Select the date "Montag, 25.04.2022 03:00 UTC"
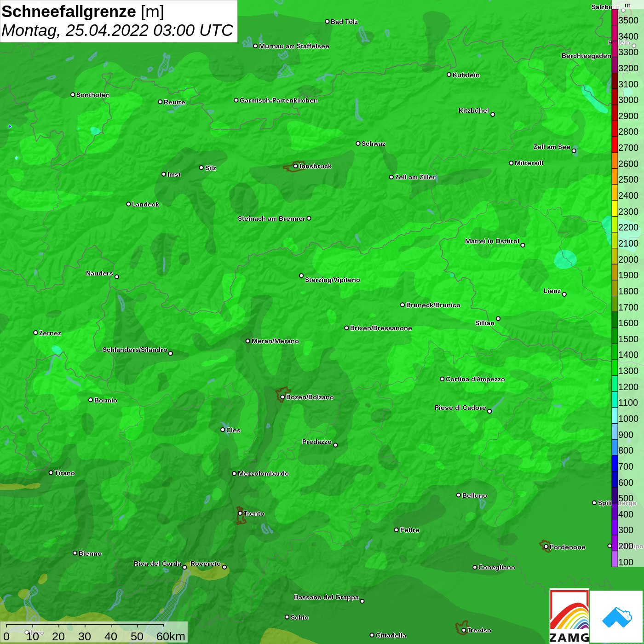 pos(118,30)
